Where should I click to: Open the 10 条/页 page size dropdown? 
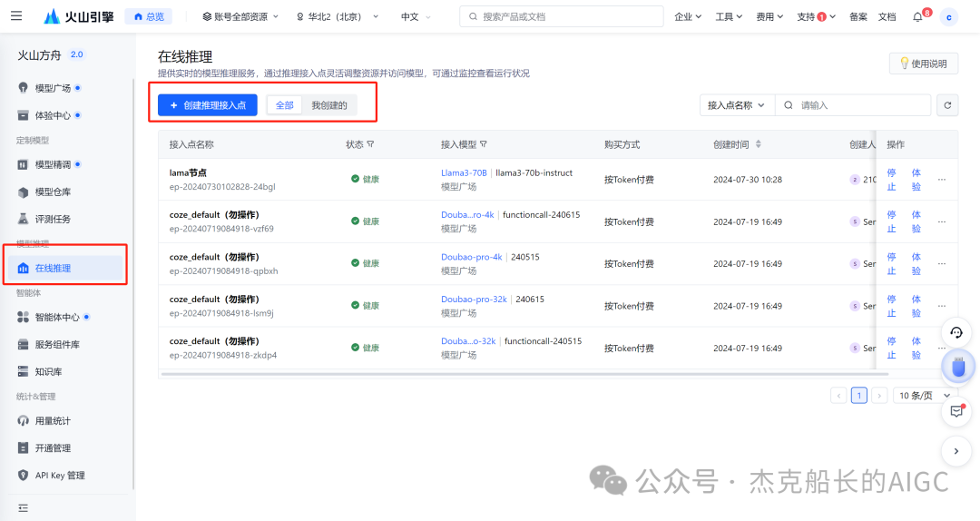tap(925, 395)
